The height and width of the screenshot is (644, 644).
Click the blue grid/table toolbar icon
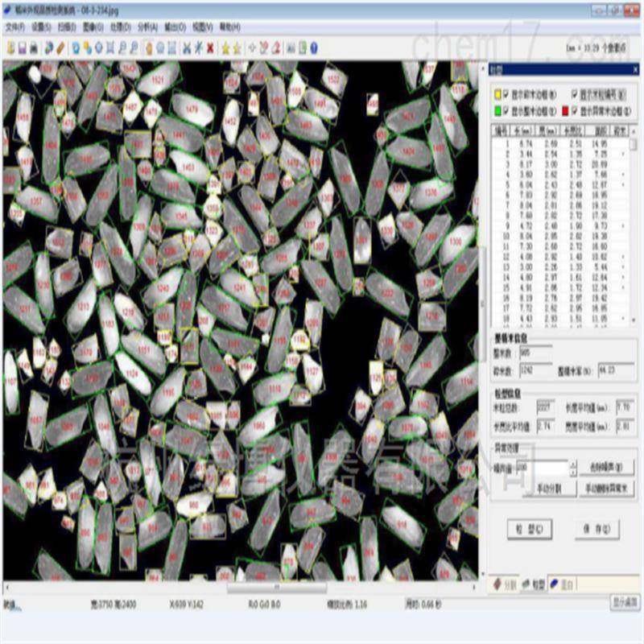click(171, 48)
